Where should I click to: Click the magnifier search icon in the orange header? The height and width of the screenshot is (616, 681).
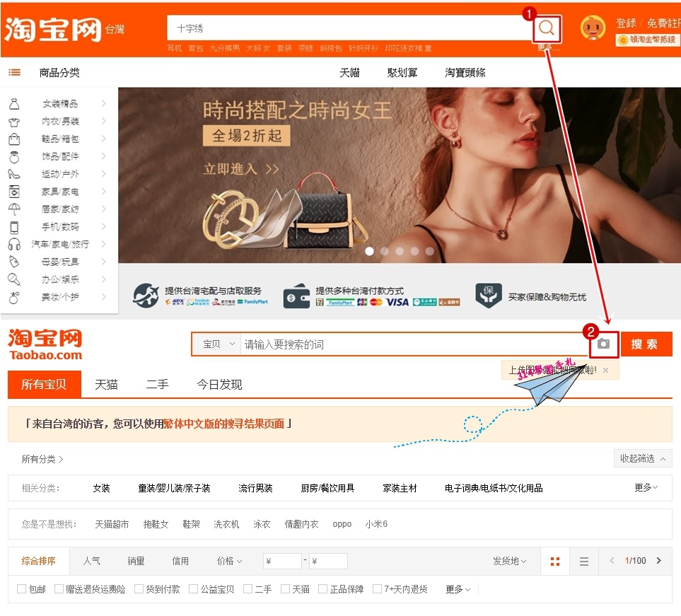547,28
